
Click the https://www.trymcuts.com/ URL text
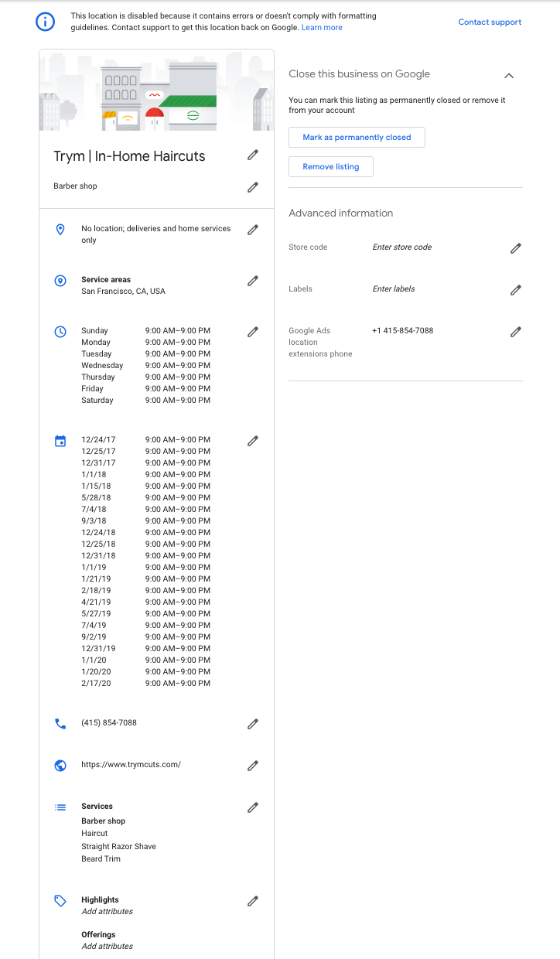click(x=131, y=765)
